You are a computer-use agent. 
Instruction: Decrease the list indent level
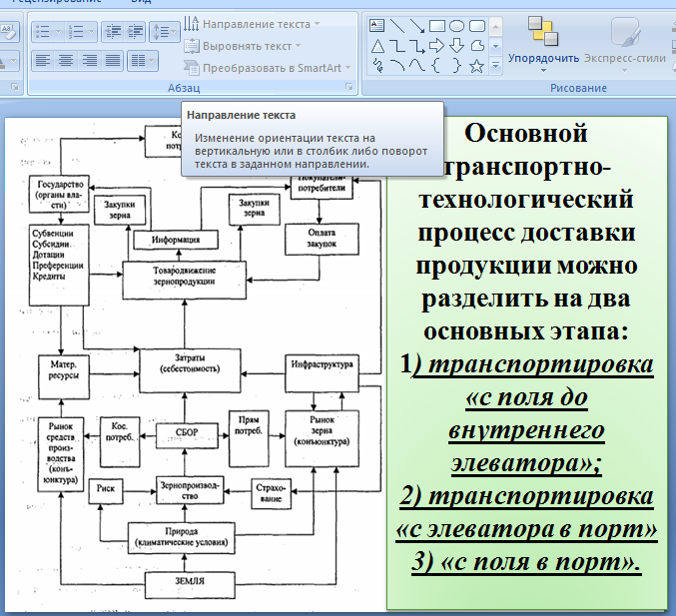tap(113, 32)
